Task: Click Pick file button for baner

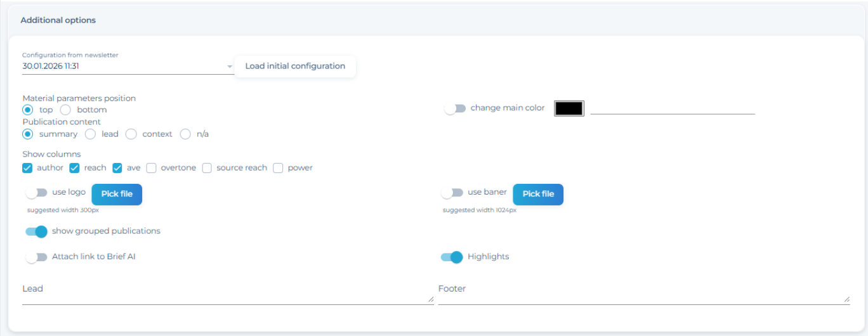Action: [x=538, y=194]
